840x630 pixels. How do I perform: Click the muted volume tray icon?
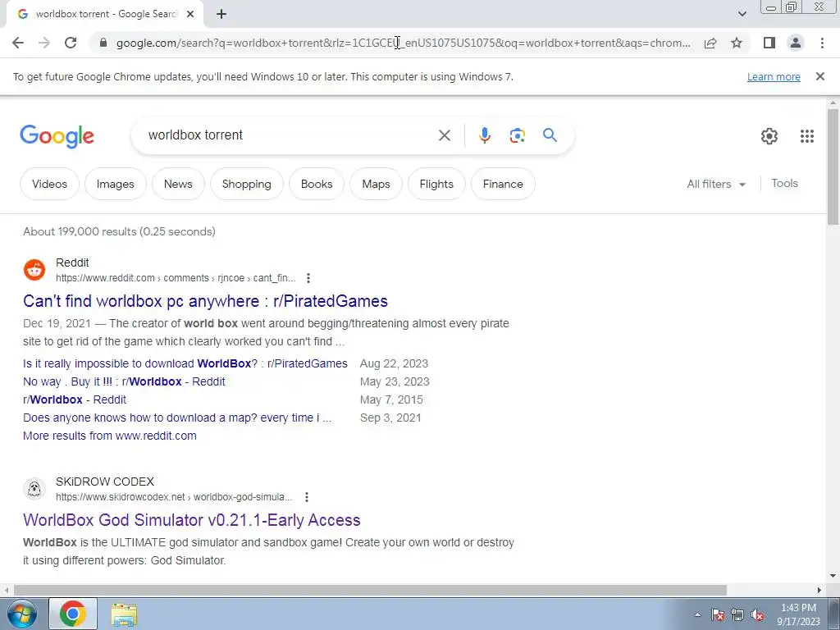(757, 615)
